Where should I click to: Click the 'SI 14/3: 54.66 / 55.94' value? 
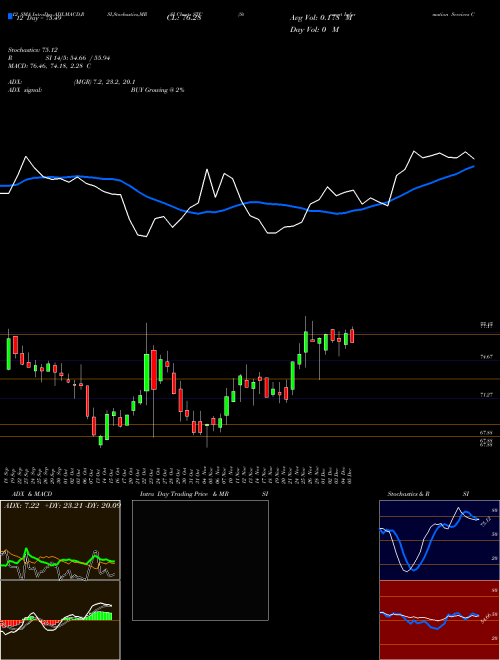pos(78,58)
